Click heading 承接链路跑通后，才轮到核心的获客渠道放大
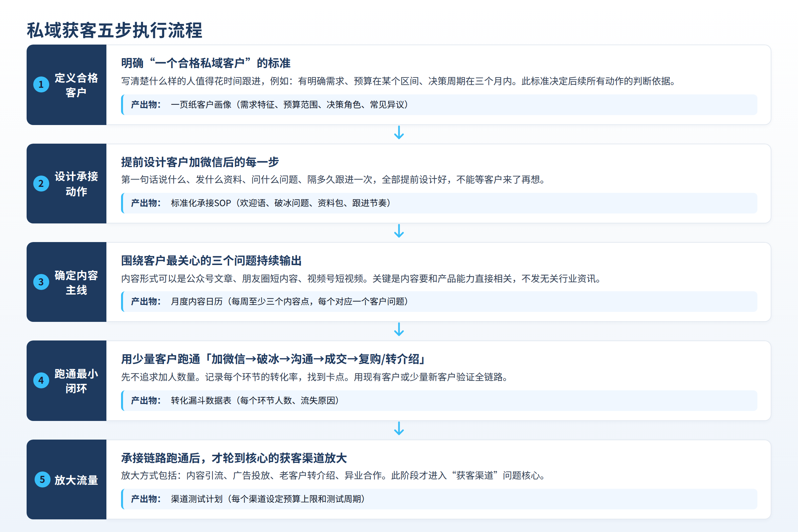This screenshot has height=532, width=798. [x=234, y=458]
